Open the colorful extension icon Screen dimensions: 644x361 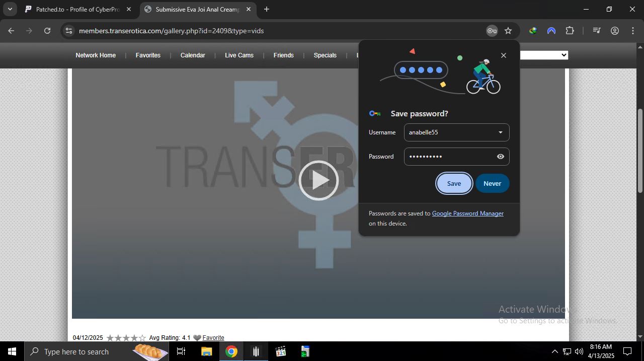point(533,31)
